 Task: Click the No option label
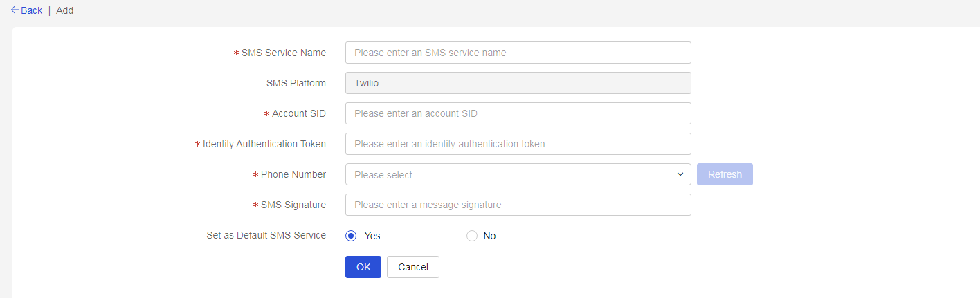[x=490, y=236]
